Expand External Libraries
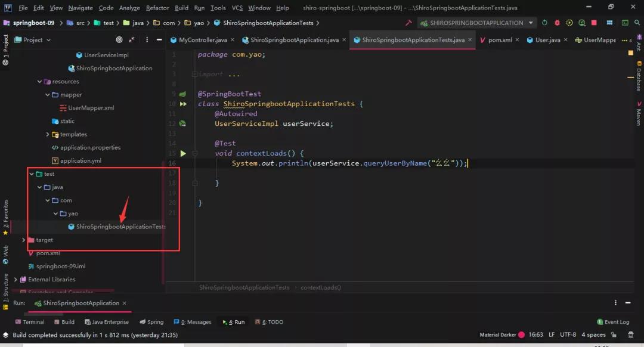 pyautogui.click(x=16, y=279)
